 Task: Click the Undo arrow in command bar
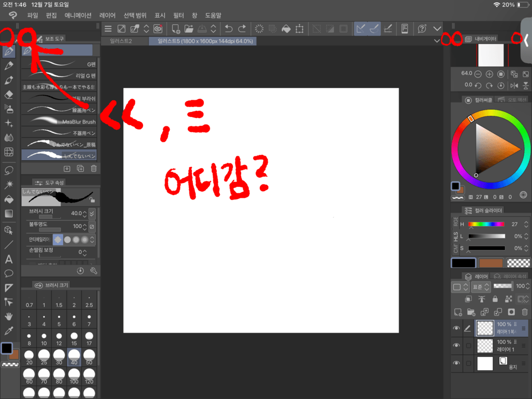click(229, 29)
